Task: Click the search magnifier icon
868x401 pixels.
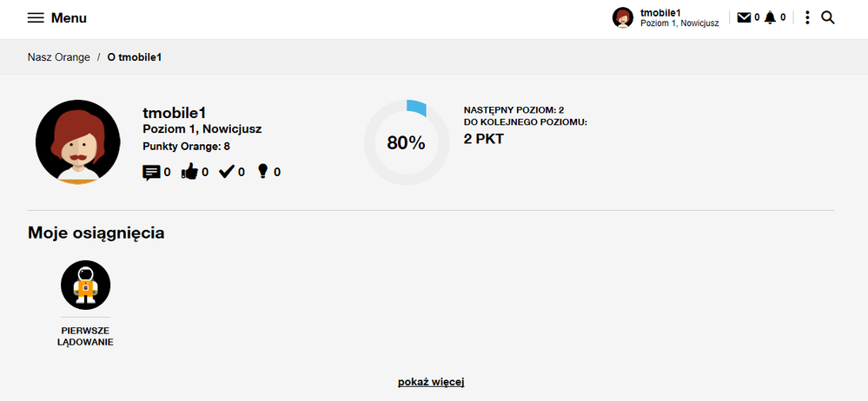Action: click(x=828, y=17)
